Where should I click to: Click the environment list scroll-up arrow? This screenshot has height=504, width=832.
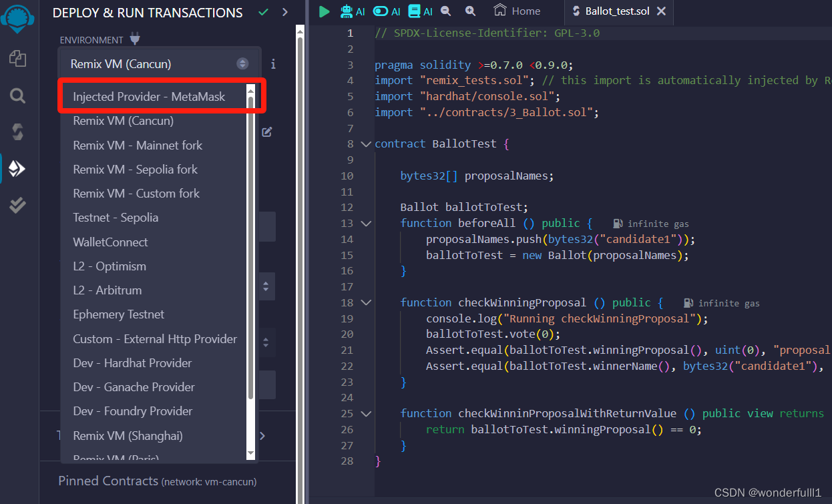pos(251,90)
